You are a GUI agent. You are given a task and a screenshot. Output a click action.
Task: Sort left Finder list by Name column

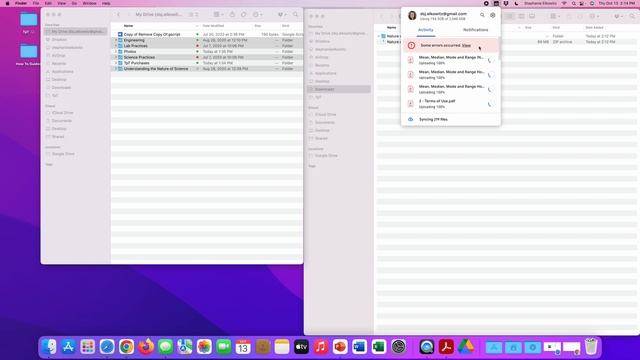[x=128, y=26]
